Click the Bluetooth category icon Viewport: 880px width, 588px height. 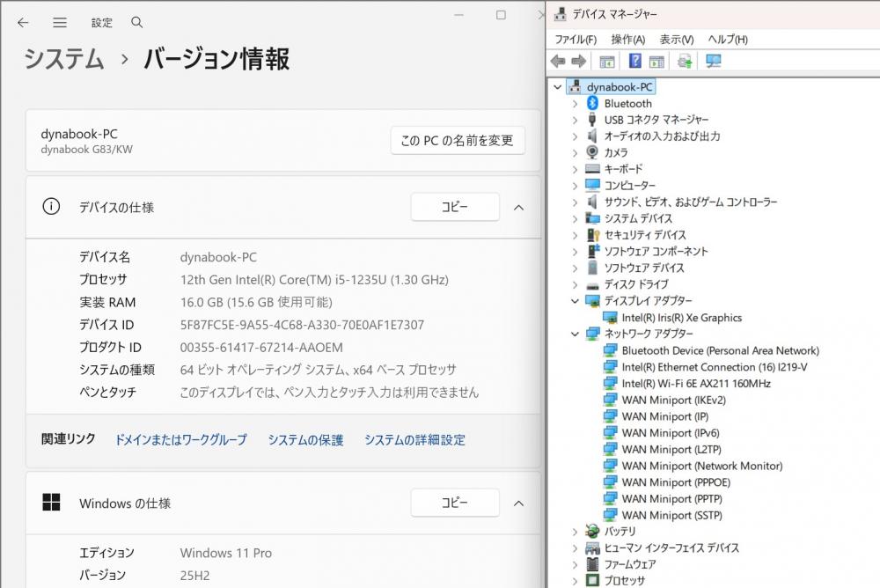592,103
